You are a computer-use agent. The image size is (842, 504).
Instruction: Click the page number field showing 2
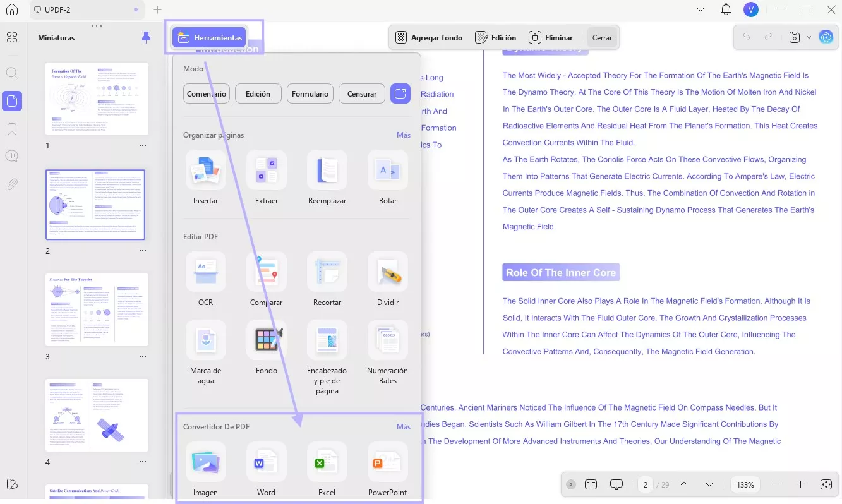click(x=646, y=484)
